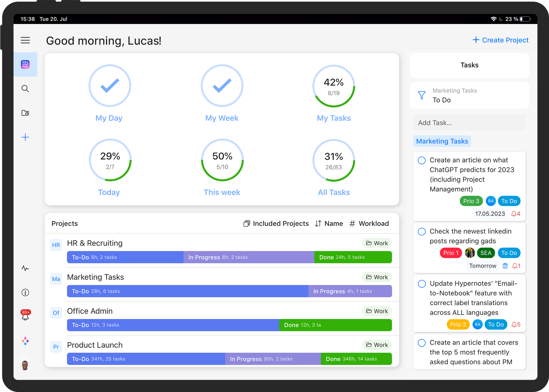Click Create Project link
The image size is (549, 392).
coord(500,40)
